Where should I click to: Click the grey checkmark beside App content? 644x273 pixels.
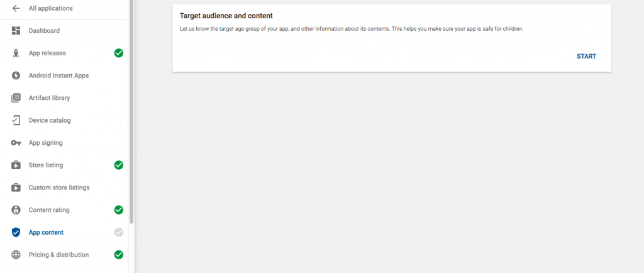(118, 232)
